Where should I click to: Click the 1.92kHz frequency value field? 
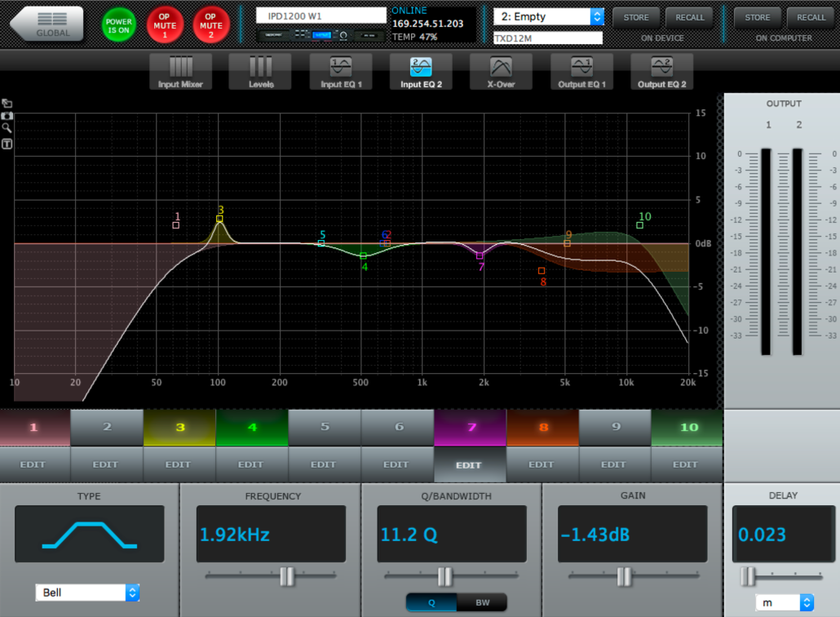pos(271,534)
